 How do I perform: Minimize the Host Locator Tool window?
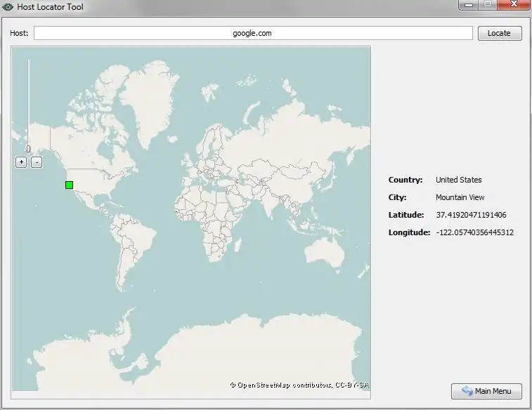pos(469,5)
